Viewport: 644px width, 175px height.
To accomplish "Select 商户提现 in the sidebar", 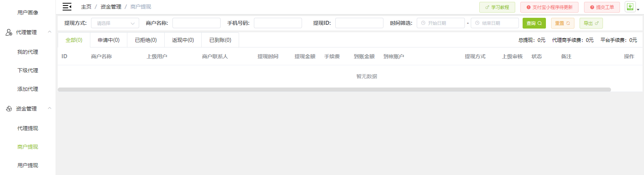I will pos(28,147).
